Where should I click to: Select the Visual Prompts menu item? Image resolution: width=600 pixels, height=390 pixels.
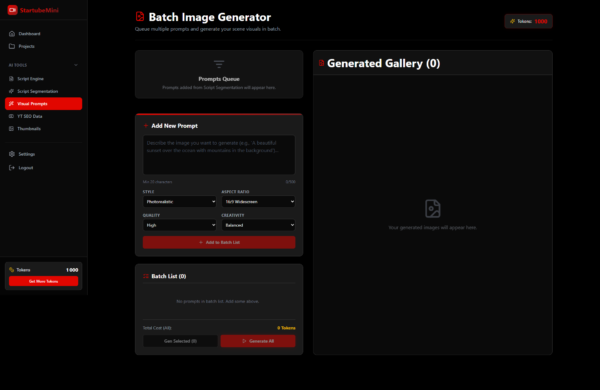44,104
